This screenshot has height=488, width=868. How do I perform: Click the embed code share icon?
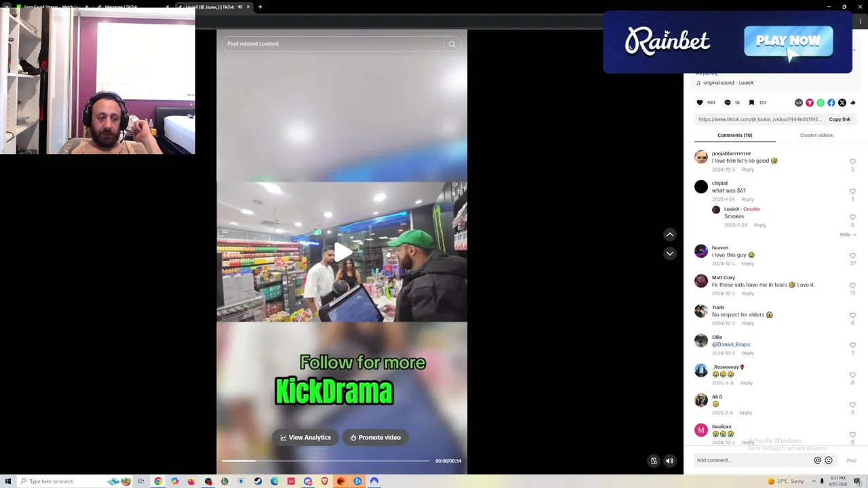[x=799, y=102]
